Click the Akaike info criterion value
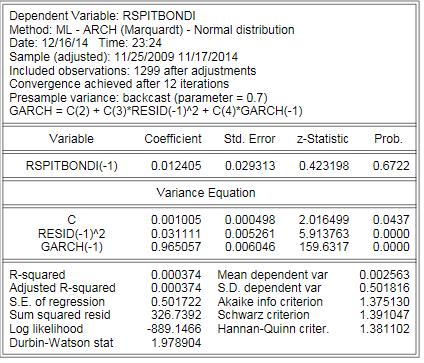 click(384, 302)
